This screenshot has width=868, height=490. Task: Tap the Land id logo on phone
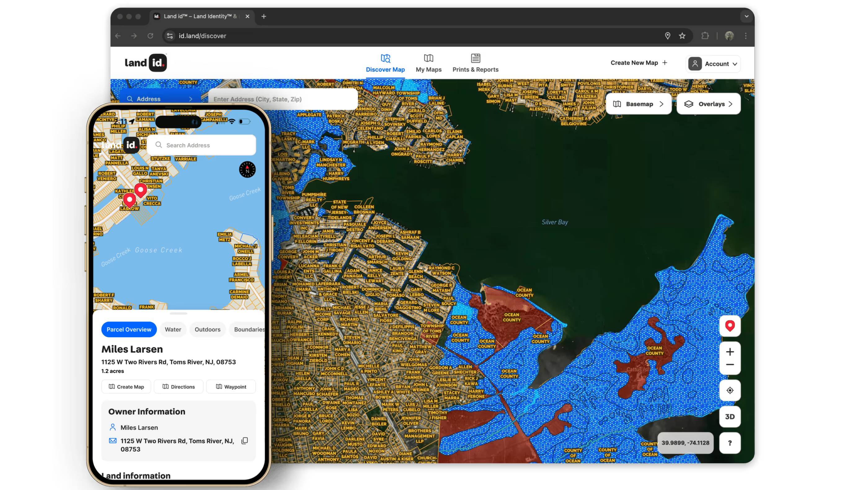point(120,145)
